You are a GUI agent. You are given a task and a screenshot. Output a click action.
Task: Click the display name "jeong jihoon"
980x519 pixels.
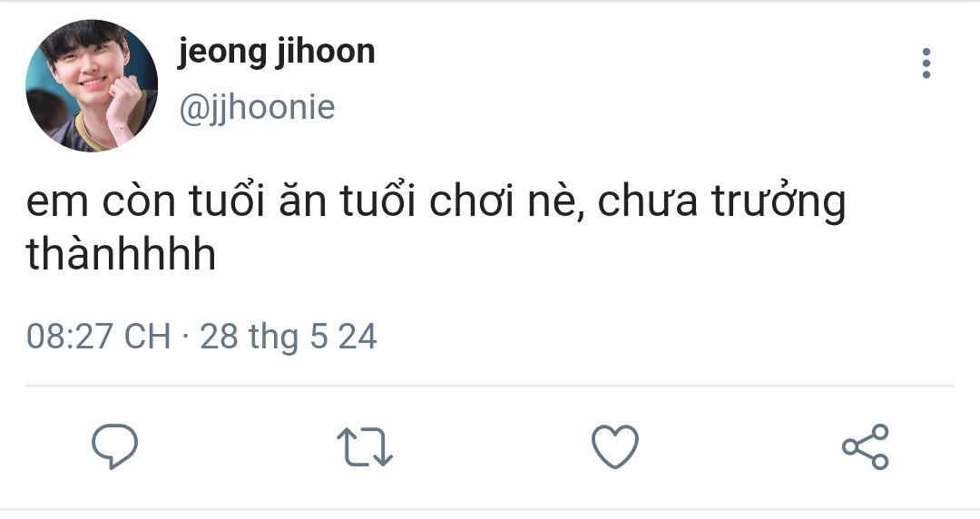276,52
